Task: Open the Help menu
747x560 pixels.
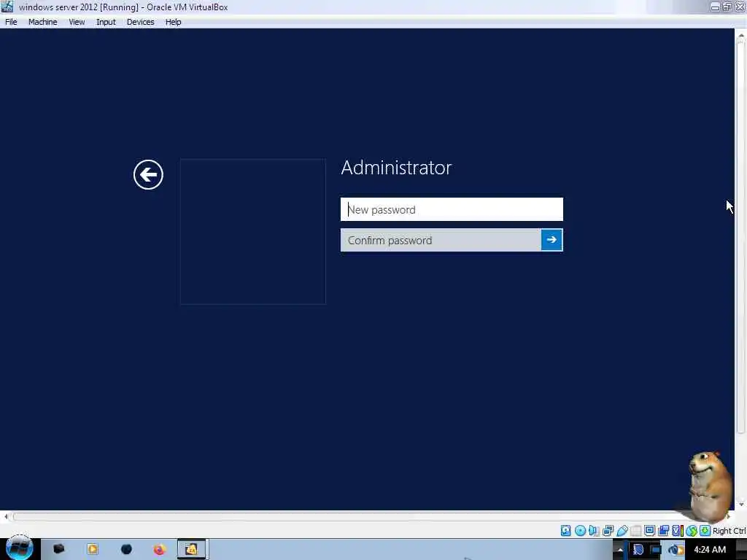Action: [x=174, y=22]
